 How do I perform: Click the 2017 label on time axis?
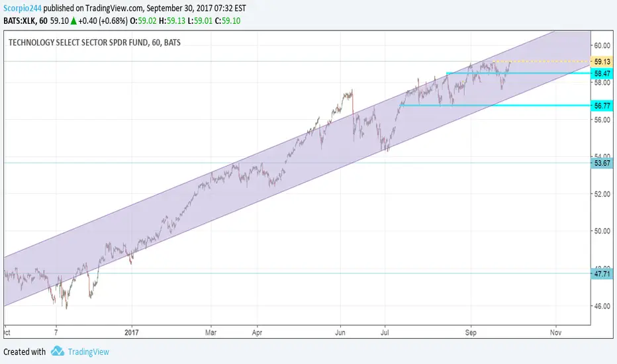132,332
